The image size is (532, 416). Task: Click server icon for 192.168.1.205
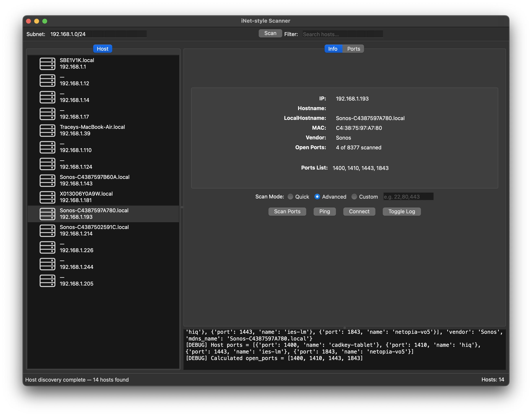click(x=48, y=281)
